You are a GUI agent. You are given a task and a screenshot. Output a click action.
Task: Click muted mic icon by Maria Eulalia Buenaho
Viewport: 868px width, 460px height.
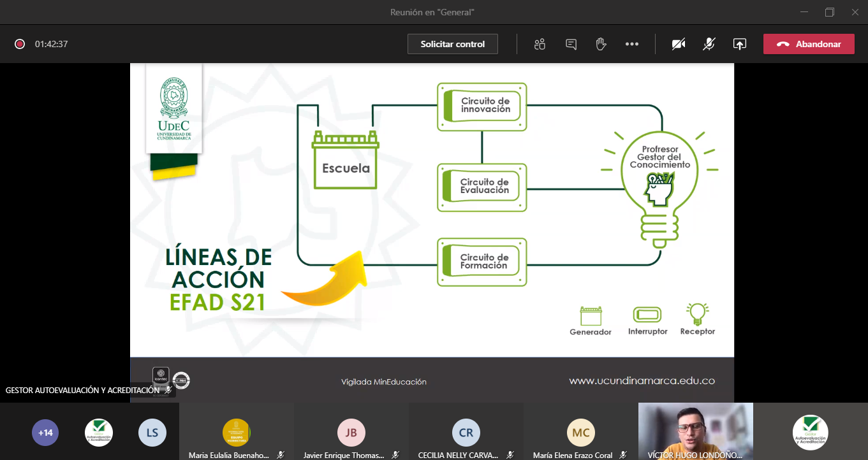[x=281, y=455]
